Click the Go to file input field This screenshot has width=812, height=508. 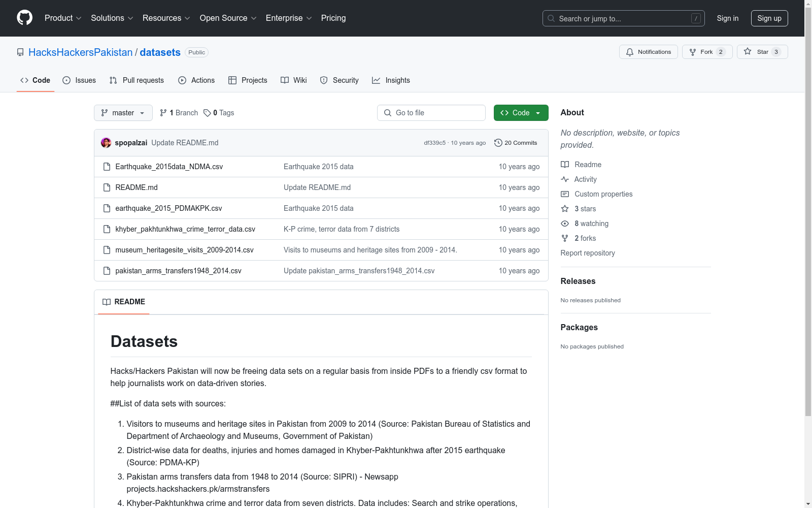click(431, 113)
